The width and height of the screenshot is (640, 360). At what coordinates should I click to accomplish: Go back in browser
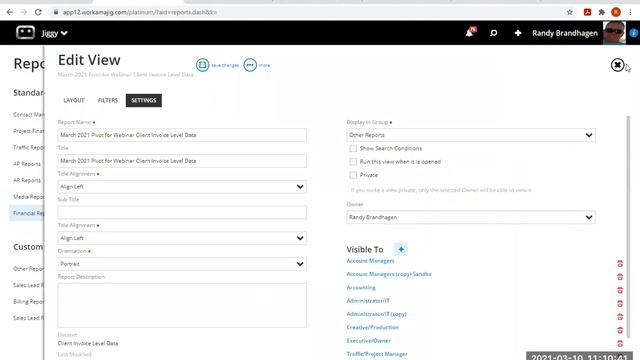(x=10, y=12)
